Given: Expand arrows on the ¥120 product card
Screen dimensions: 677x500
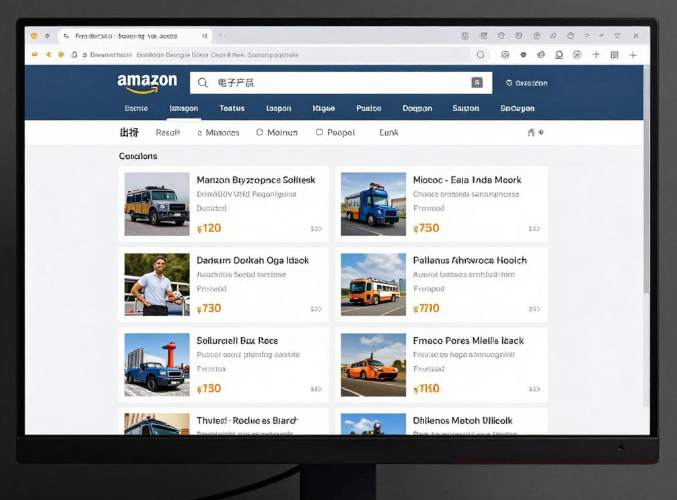Looking at the screenshot, I should click(x=316, y=229).
